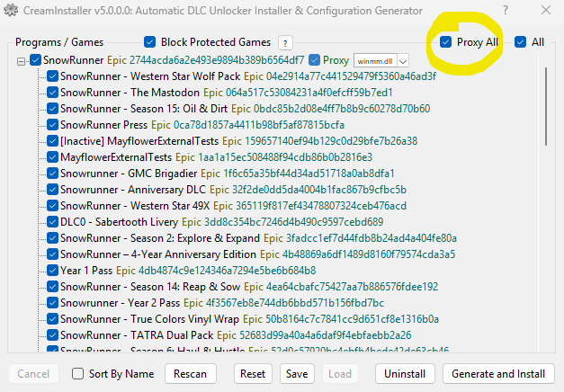Click ID text 2744acda6a2e493e9894b389b6564df7
The width and height of the screenshot is (564, 392).
pos(217,60)
